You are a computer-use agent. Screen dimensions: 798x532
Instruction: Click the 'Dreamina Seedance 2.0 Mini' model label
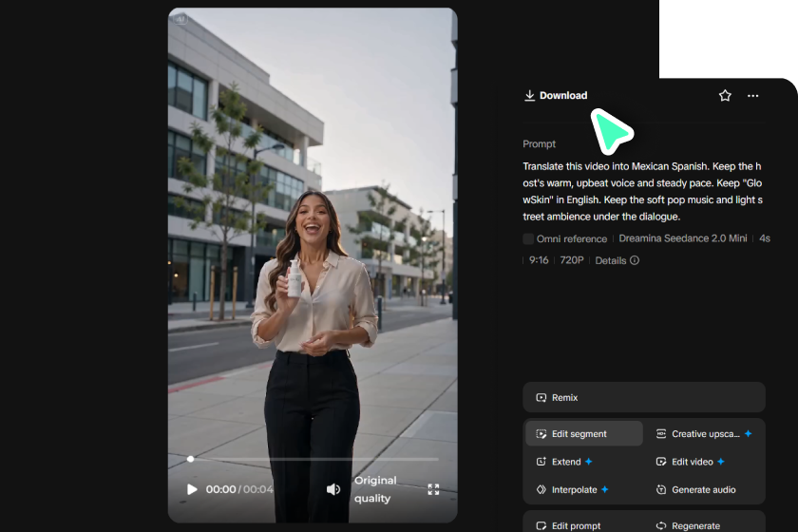[683, 238]
